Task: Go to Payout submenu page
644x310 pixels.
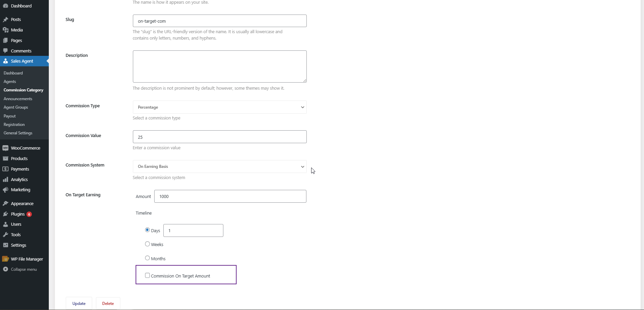Action: click(x=10, y=116)
